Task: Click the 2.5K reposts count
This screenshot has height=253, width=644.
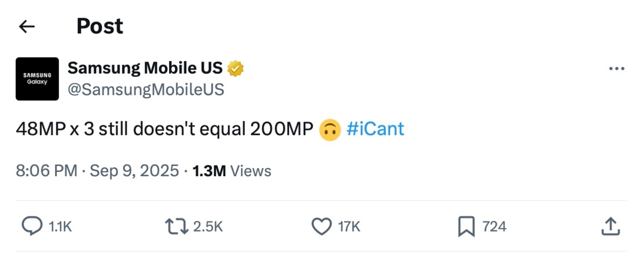Action: (x=207, y=227)
